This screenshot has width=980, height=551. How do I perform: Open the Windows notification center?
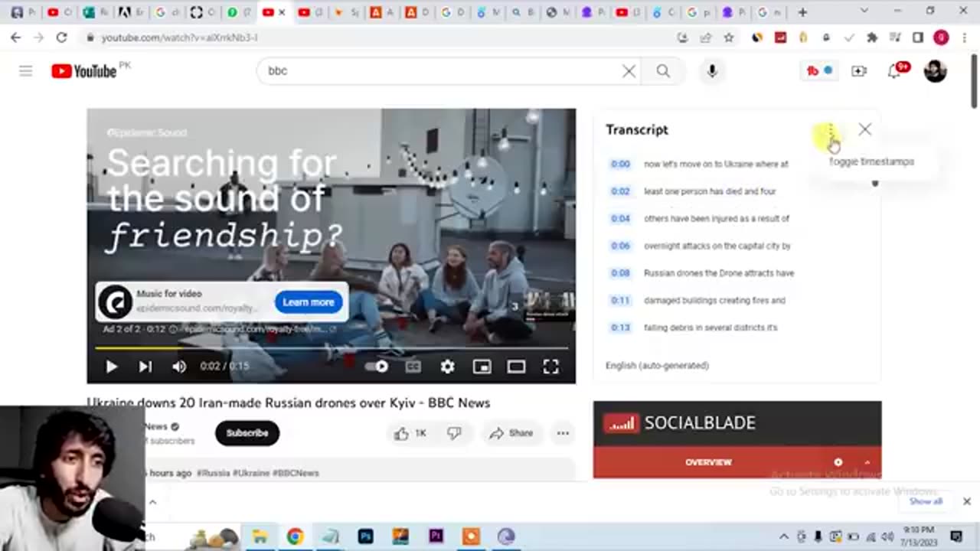click(956, 536)
